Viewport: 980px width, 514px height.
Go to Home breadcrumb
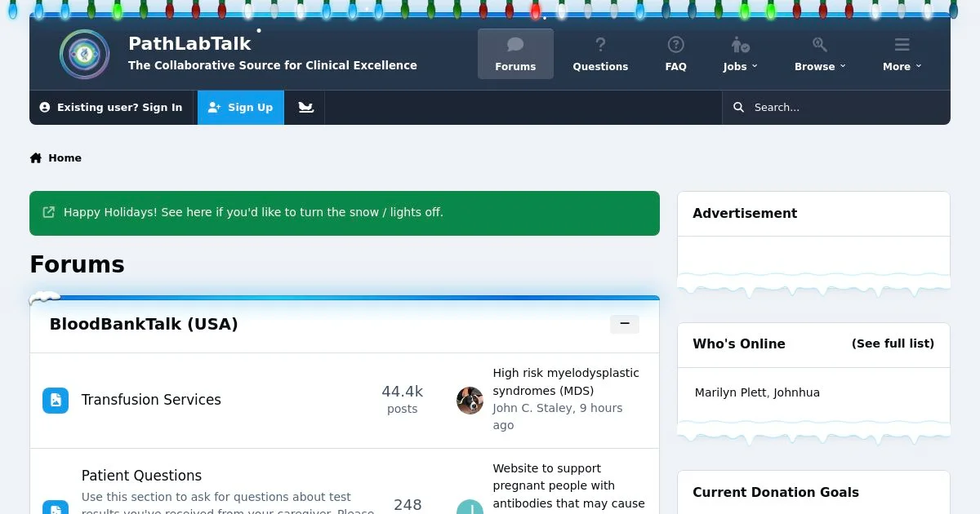pyautogui.click(x=64, y=158)
